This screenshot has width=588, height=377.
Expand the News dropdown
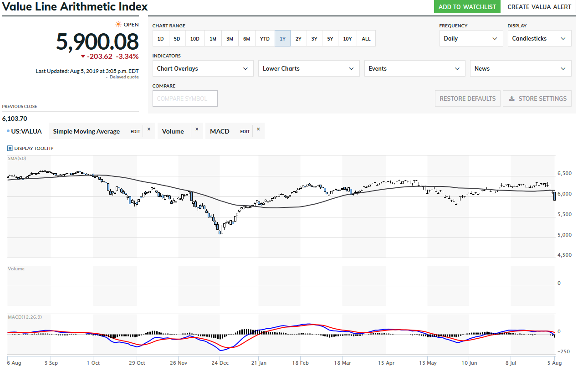pos(521,69)
